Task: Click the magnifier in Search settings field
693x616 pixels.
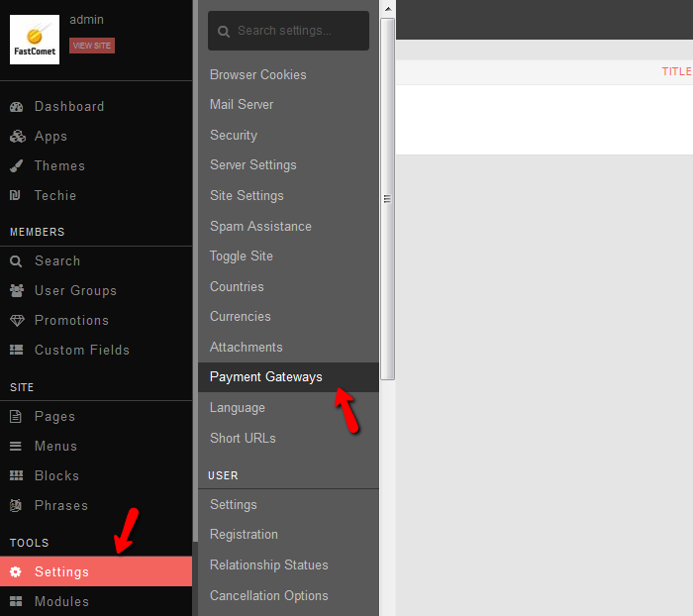Action: pos(224,32)
